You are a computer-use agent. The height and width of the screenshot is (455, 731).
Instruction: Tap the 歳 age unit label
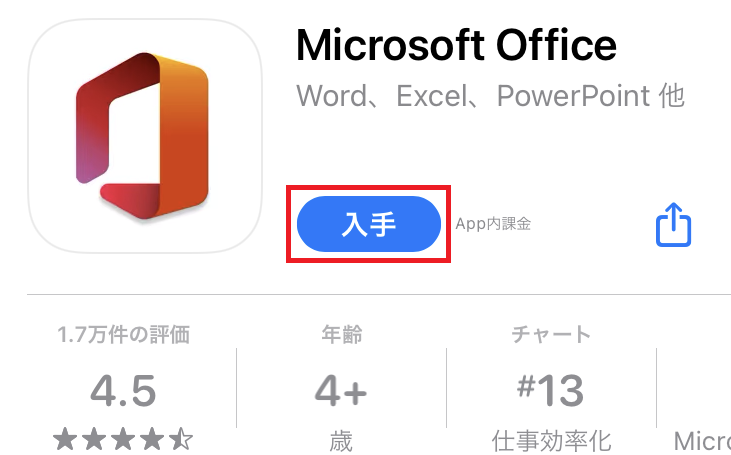(x=341, y=441)
